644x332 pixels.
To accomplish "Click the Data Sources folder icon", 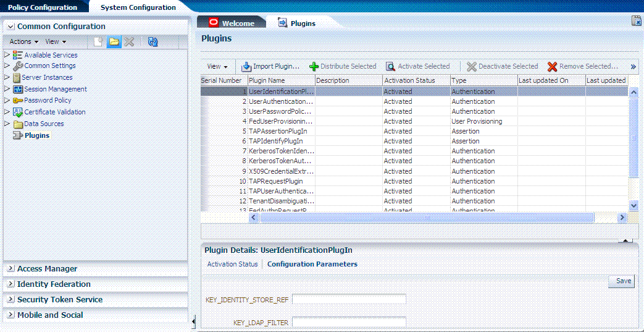I will pos(18,124).
